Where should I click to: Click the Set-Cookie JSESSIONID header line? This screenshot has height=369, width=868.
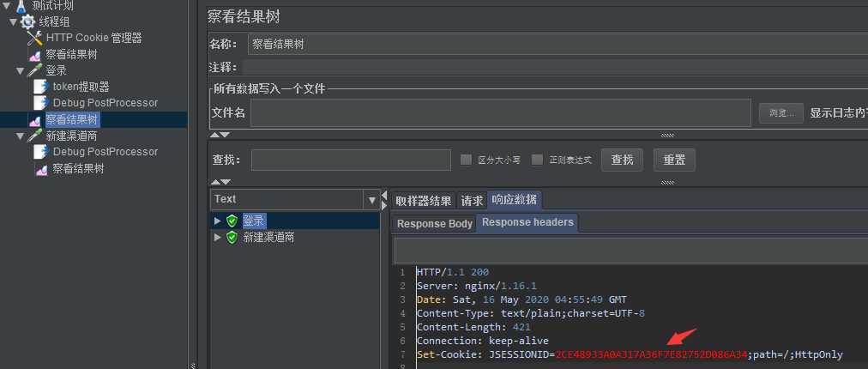click(630, 354)
